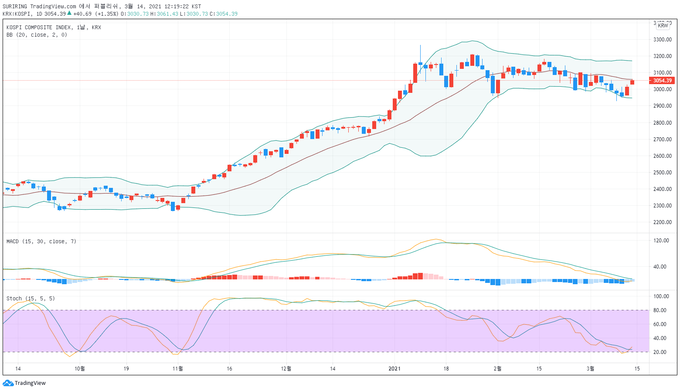This screenshot has width=680, height=391.
Task: Click the 10월 time axis label
Action: 80,369
